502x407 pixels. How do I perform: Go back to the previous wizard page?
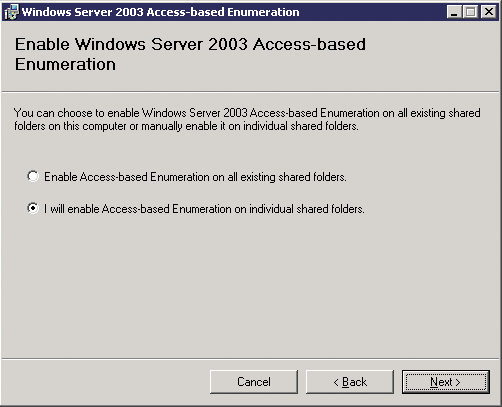(350, 382)
